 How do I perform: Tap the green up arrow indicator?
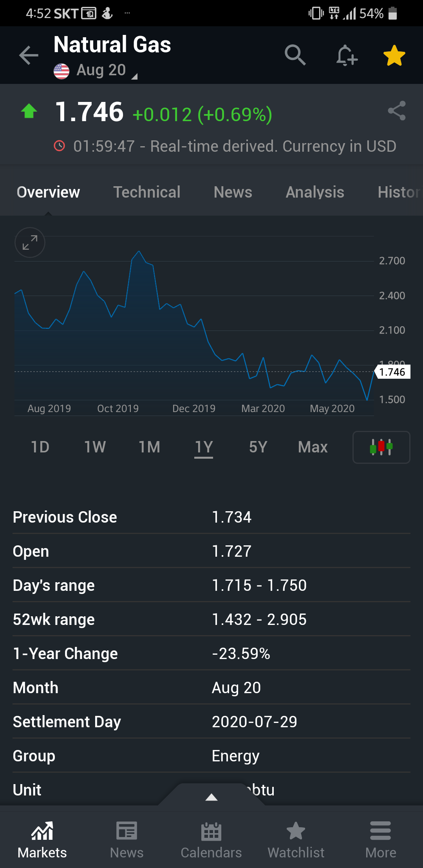pyautogui.click(x=29, y=111)
